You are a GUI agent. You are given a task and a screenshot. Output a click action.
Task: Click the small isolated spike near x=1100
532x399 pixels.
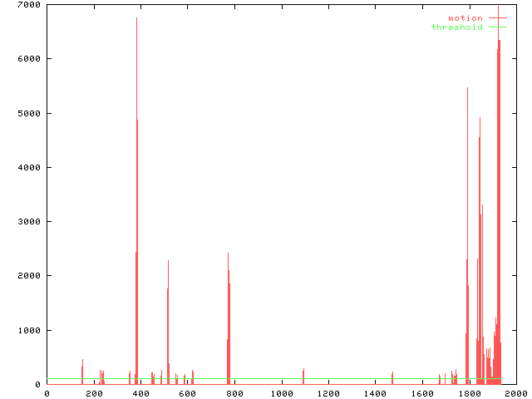pyautogui.click(x=303, y=376)
